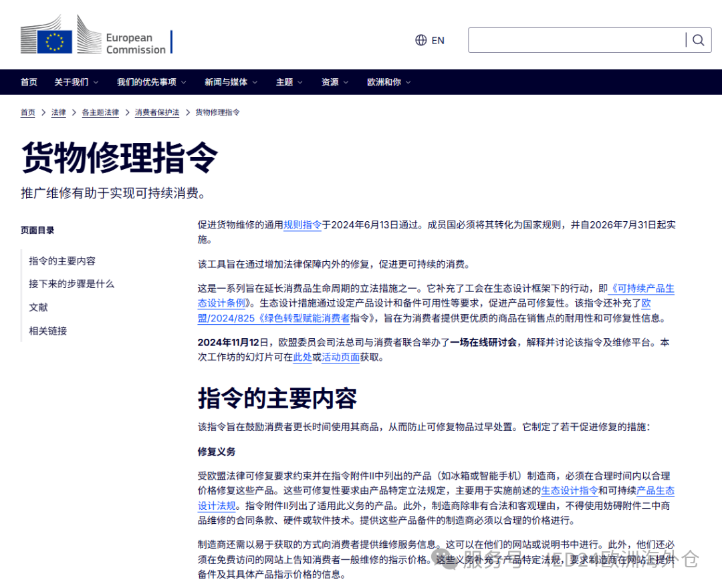Click the globe language icon

(421, 40)
